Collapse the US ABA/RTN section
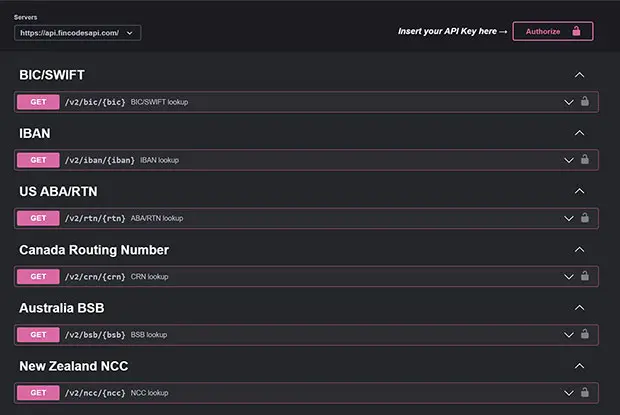 pos(578,191)
